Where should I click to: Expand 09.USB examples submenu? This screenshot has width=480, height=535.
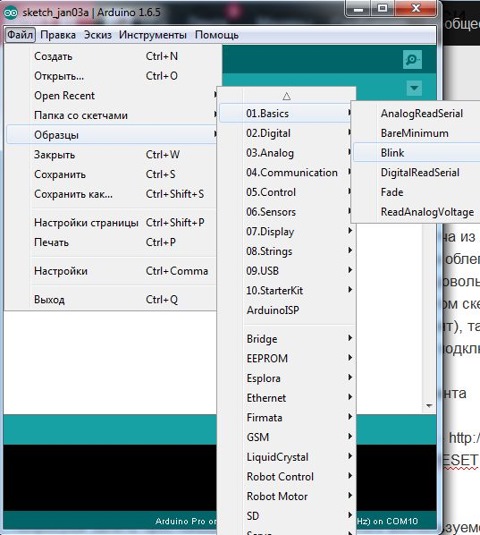click(x=287, y=271)
